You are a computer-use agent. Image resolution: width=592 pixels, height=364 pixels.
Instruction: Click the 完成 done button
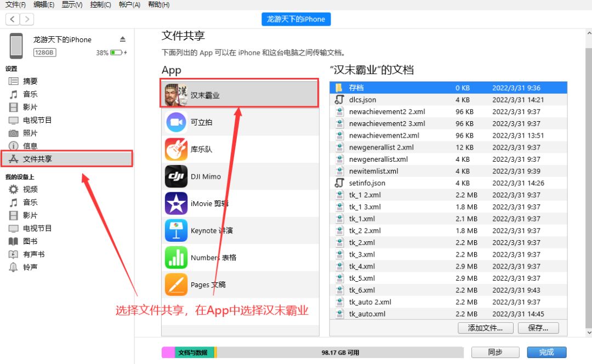547,352
